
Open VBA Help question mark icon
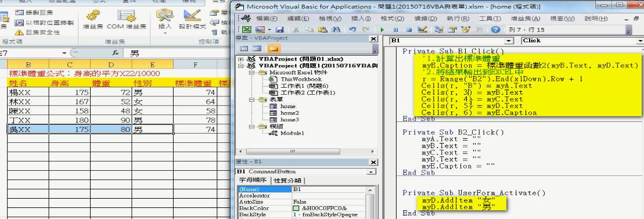(496, 30)
